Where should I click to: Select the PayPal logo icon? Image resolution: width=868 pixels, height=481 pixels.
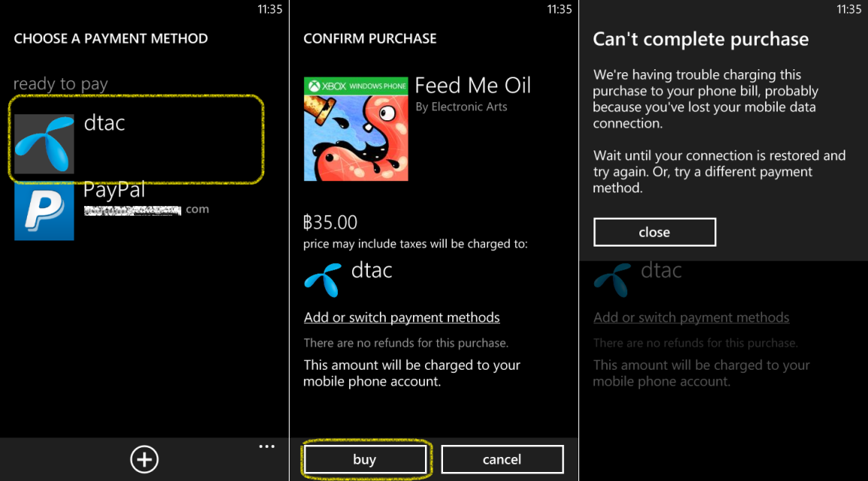point(44,211)
